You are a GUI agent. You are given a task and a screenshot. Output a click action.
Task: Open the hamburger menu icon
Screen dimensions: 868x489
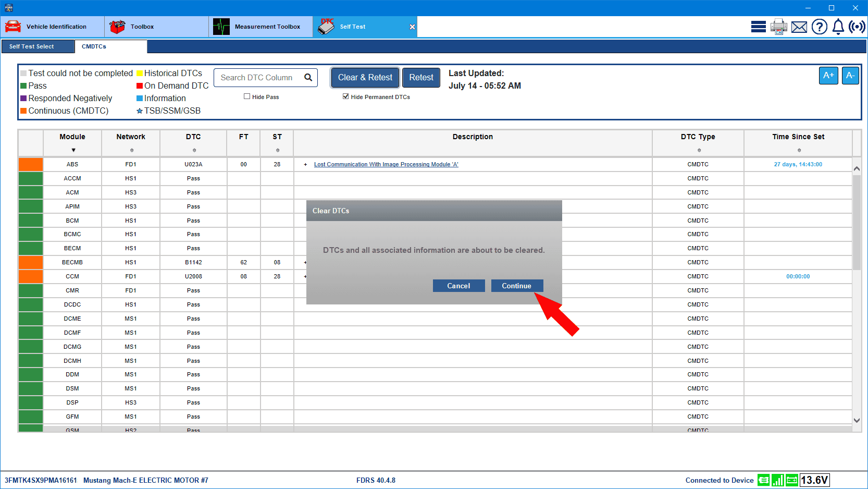coord(758,27)
